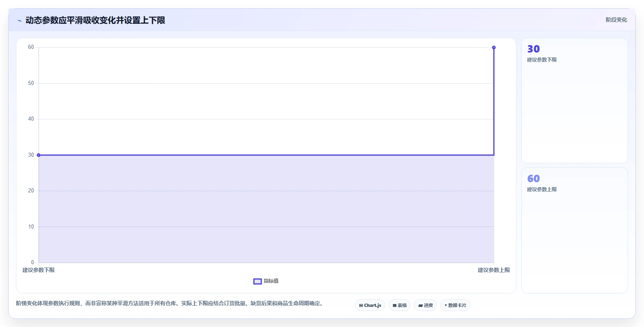Select the 表格 tag chip
The image size is (644, 327).
400,305
